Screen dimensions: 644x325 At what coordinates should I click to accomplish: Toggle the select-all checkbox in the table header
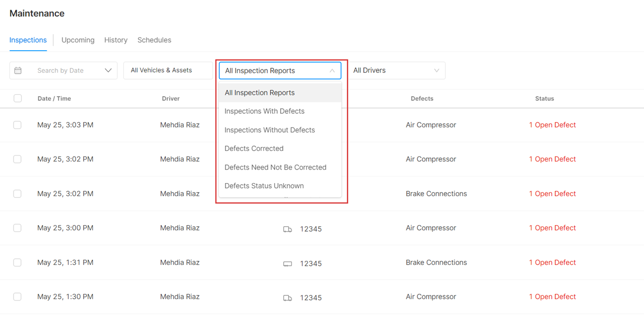(x=18, y=98)
